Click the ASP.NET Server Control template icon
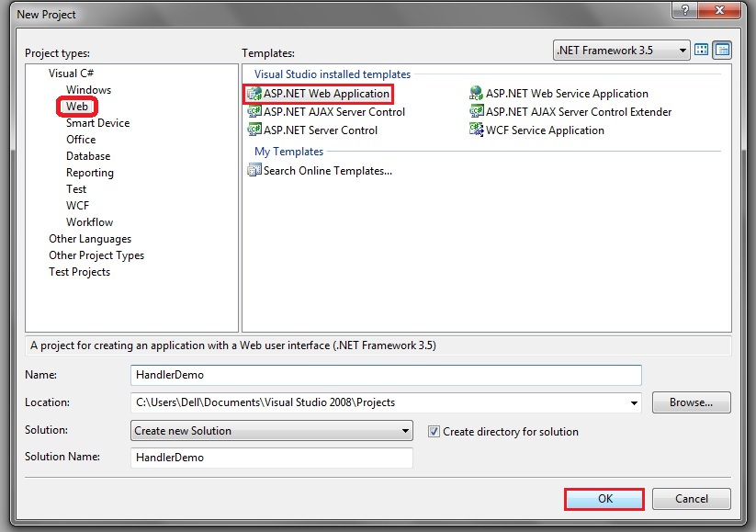Screen dimensions: 756x532 tap(254, 130)
